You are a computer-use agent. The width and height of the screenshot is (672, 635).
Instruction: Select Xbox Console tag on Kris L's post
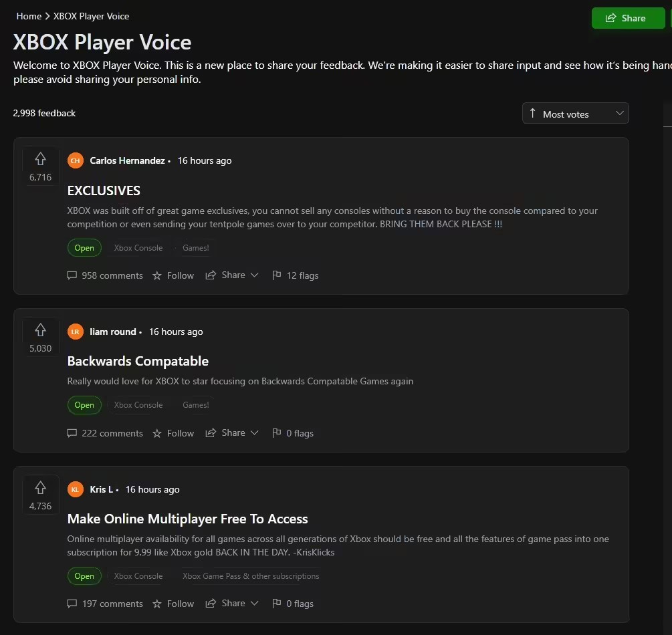coord(138,576)
